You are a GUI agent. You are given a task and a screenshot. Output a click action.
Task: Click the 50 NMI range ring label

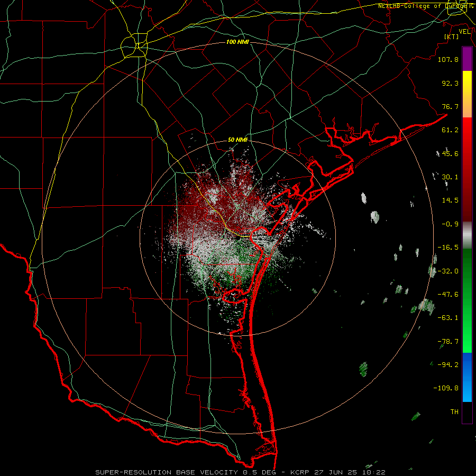tap(237, 140)
